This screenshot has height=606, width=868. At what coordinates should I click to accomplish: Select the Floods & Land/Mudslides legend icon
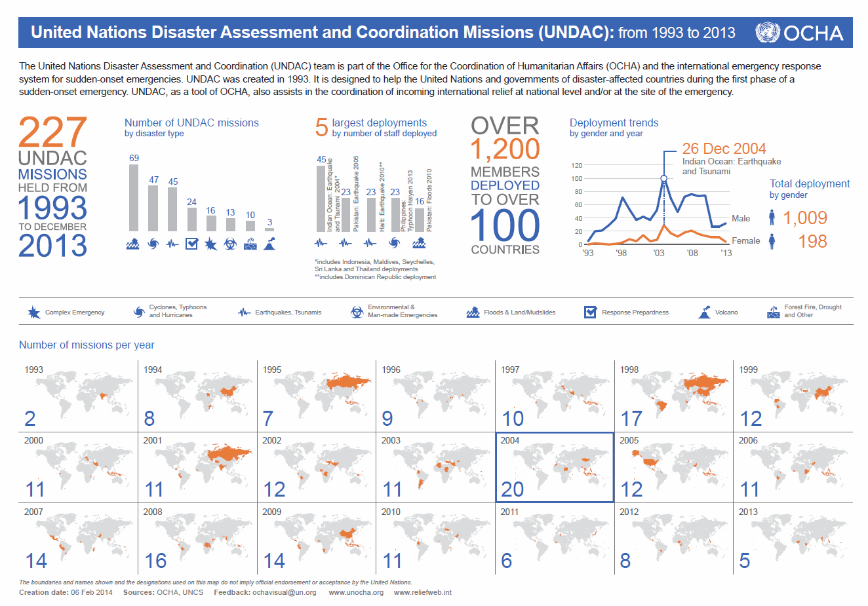tap(473, 312)
